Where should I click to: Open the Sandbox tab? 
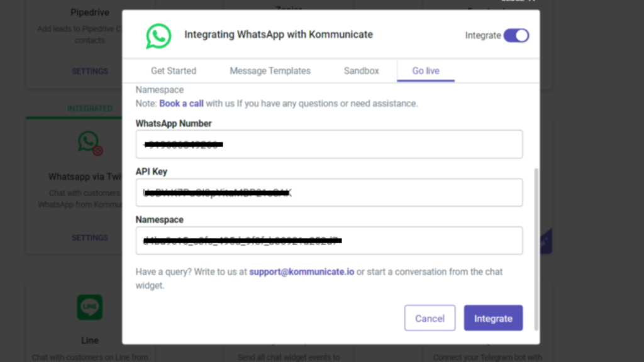pos(362,70)
